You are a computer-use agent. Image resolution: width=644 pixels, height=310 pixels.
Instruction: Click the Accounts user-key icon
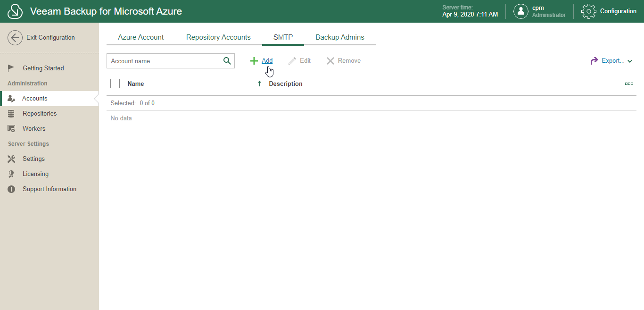[x=11, y=98]
